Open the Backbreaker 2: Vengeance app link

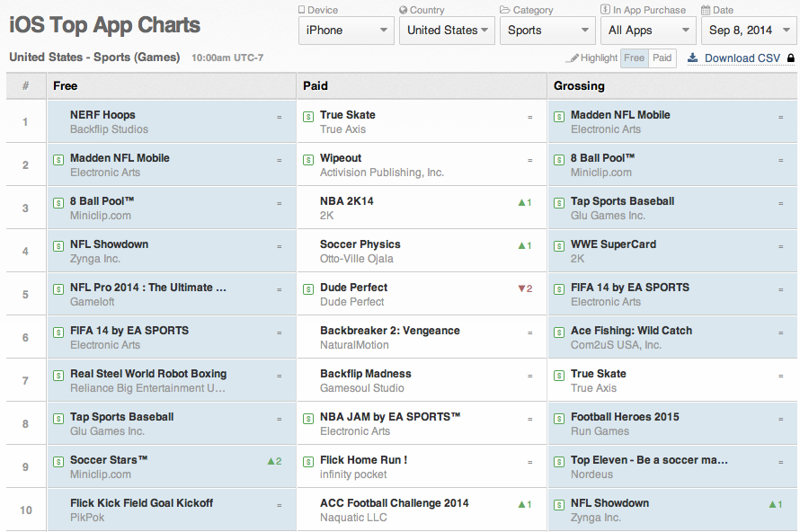tap(389, 331)
